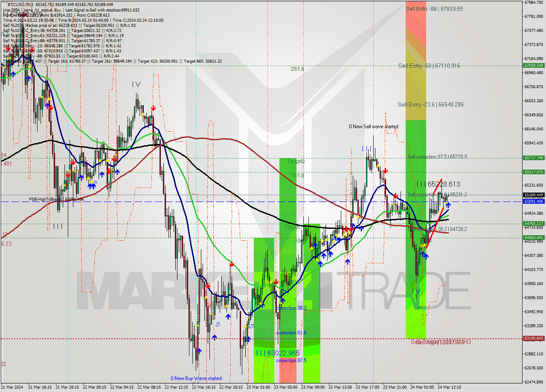The image size is (546, 392).
Task: Click the 66349.60 price axis value
Action: pyautogui.click(x=533, y=115)
